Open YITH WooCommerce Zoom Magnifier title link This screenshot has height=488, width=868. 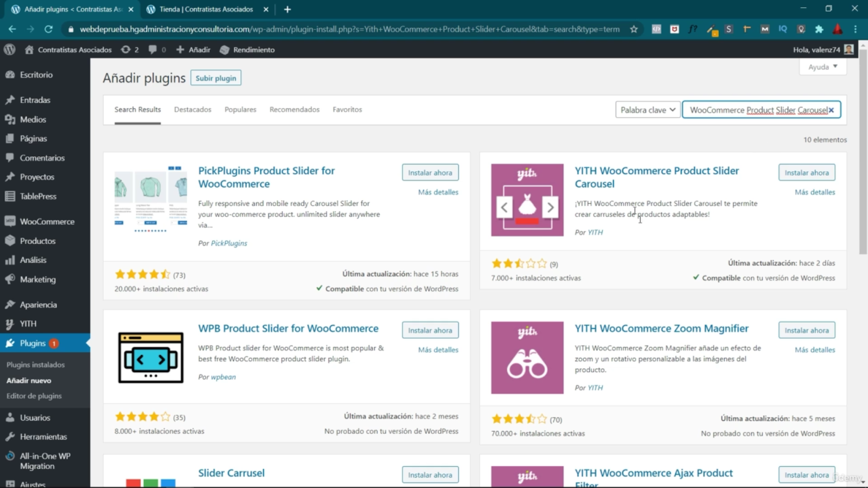coord(661,329)
